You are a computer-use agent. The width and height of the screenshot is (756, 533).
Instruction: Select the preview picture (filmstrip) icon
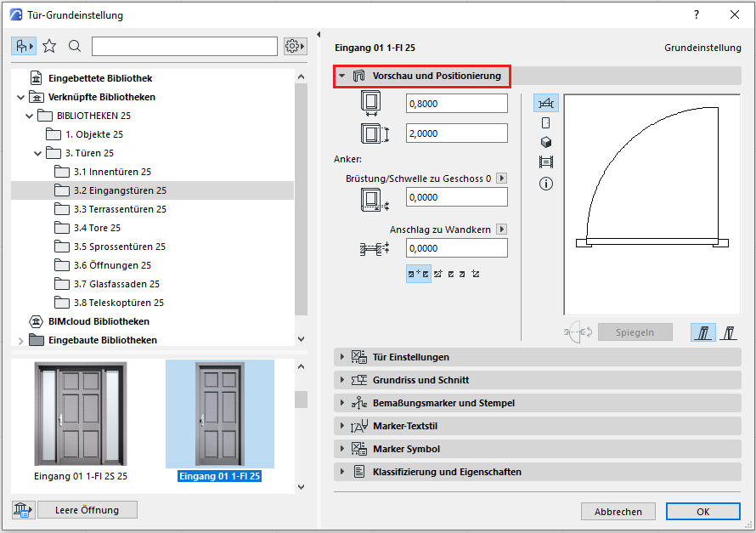point(546,162)
